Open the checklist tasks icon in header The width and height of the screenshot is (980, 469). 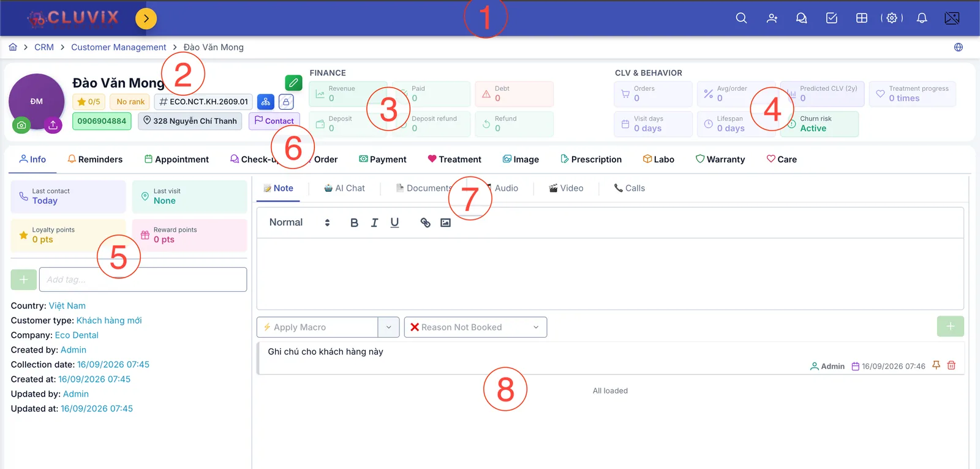tap(832, 18)
